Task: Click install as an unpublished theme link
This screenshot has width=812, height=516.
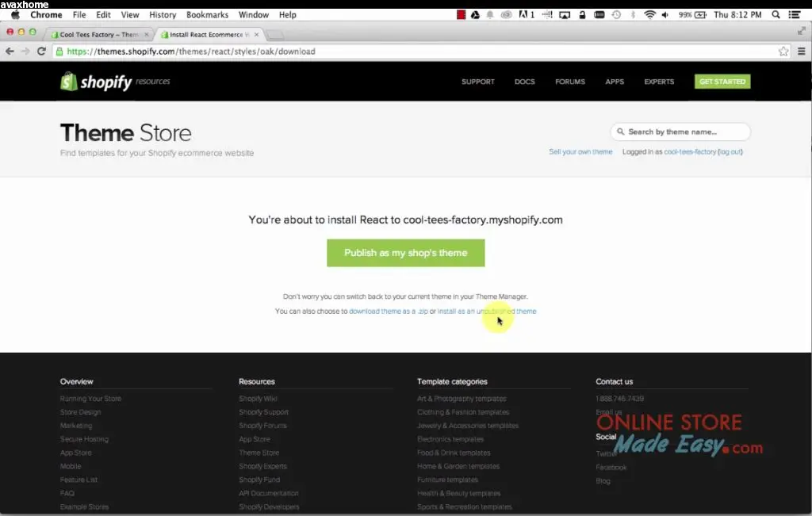Action: pos(487,311)
